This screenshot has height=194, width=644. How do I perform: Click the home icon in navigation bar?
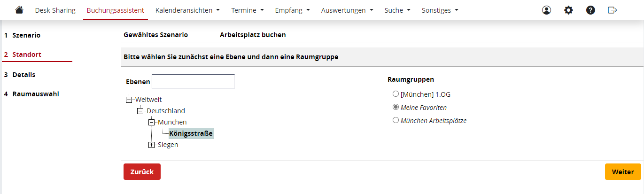click(19, 10)
